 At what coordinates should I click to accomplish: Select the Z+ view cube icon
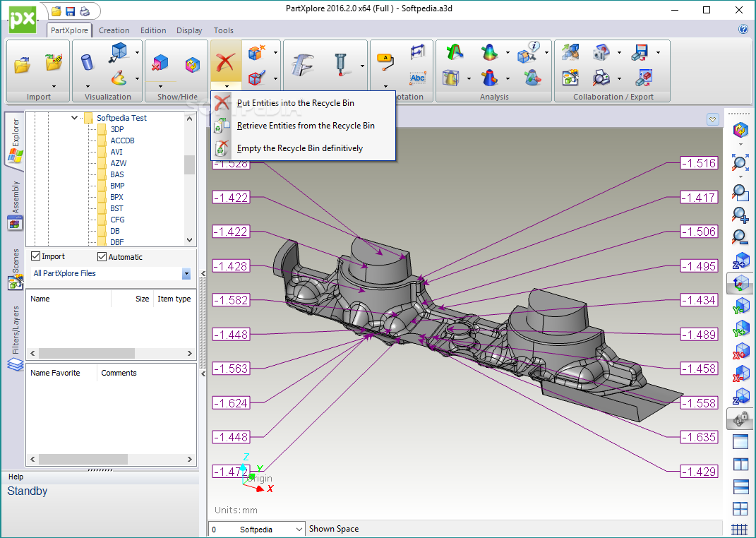point(741,261)
